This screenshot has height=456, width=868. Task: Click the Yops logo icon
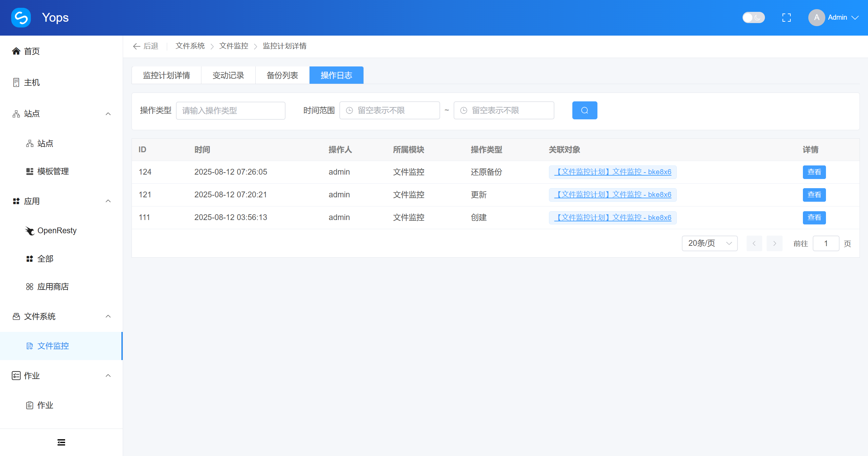click(x=21, y=18)
